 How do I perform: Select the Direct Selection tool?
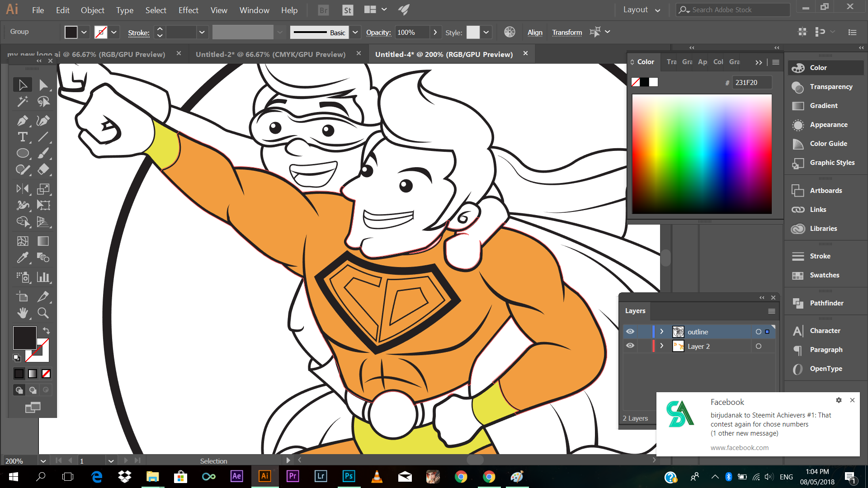click(x=43, y=85)
